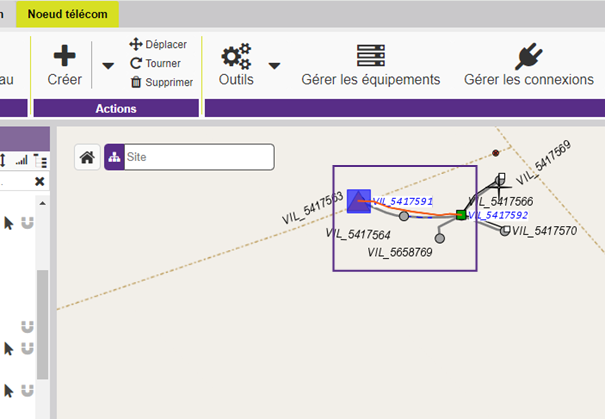Click the Gérer les connexions plug icon
Screen dimensions: 605x419
[x=528, y=56]
